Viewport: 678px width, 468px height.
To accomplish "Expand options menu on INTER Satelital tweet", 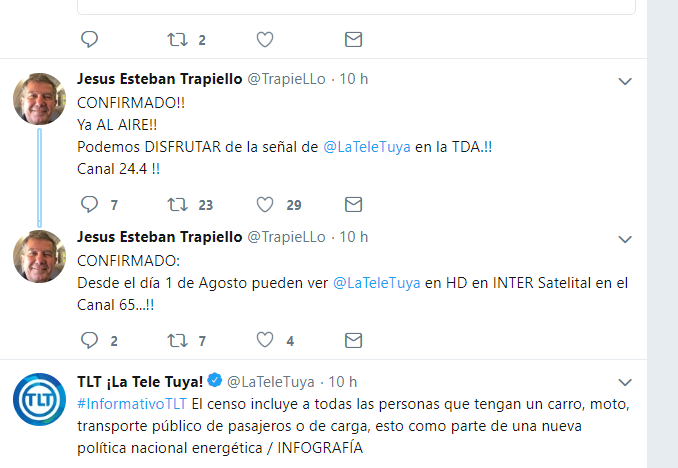I will click(x=625, y=239).
